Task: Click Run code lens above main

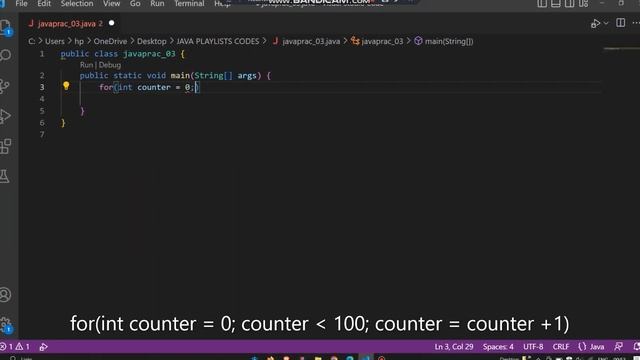Action: [86, 65]
